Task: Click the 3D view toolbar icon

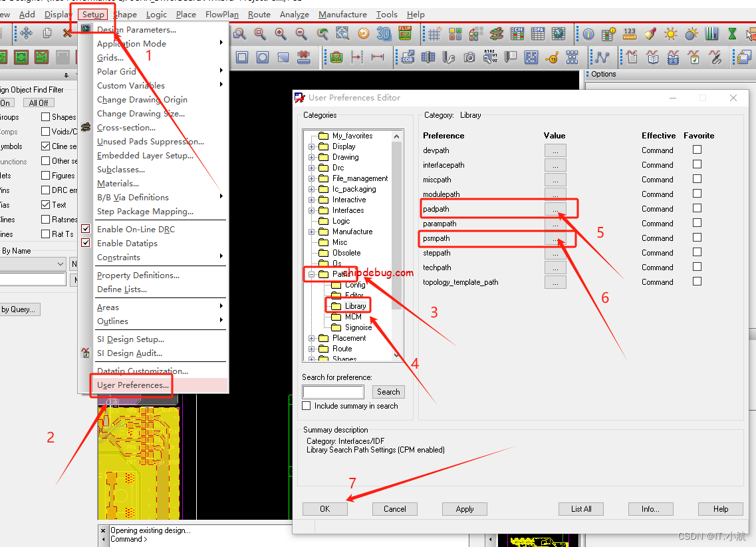Action: point(384,33)
